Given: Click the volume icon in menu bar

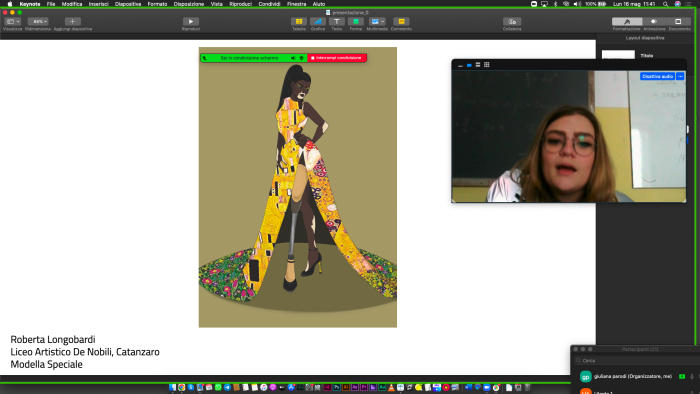Looking at the screenshot, I should [x=577, y=4].
